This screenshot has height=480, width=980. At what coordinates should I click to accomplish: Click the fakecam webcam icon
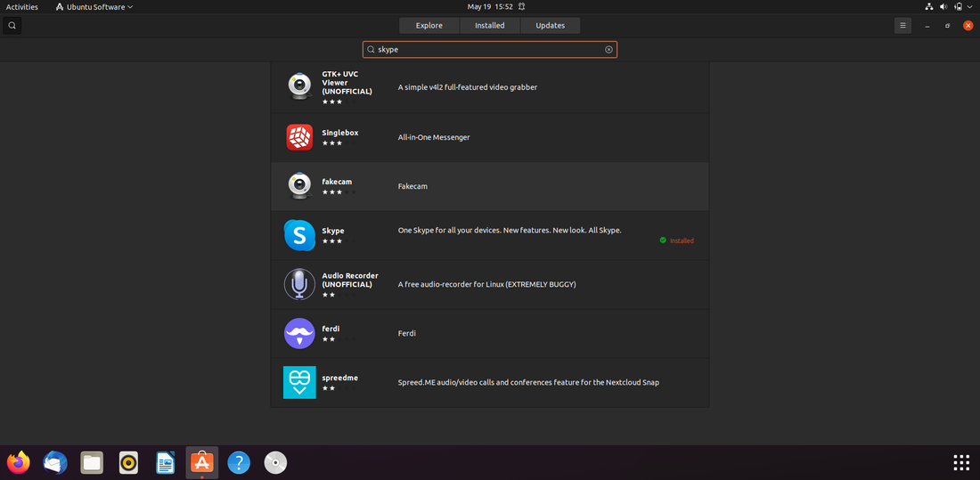tap(300, 185)
